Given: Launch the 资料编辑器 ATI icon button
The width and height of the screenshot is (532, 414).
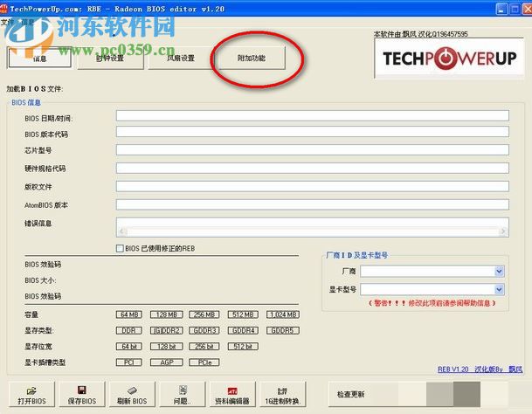Looking at the screenshot, I should pos(232,394).
